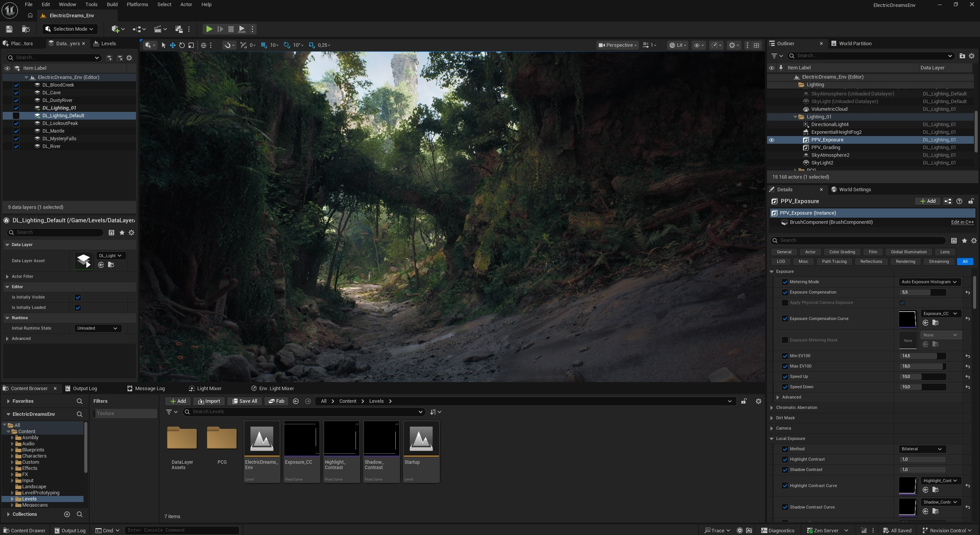Select the Rotate transform tool
The height and width of the screenshot is (535, 980).
(182, 45)
